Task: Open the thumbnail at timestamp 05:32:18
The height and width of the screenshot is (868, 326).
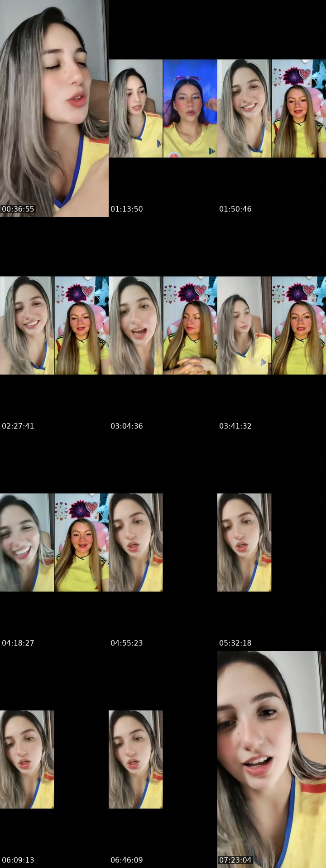Action: pyautogui.click(x=272, y=542)
